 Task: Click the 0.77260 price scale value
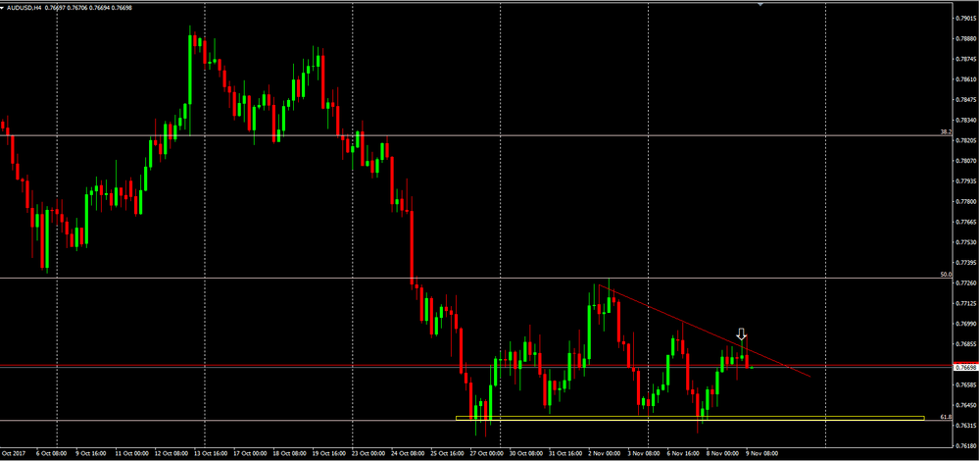pyautogui.click(x=967, y=282)
